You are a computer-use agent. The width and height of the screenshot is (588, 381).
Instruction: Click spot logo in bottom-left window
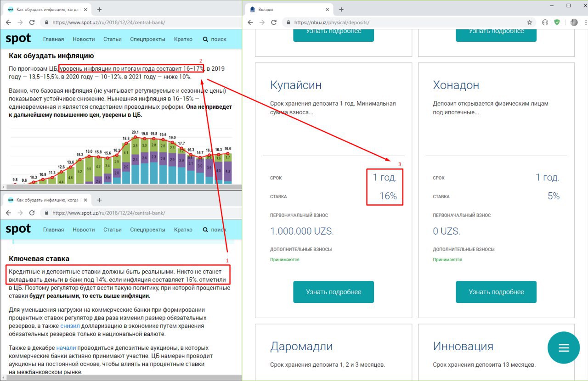[18, 229]
